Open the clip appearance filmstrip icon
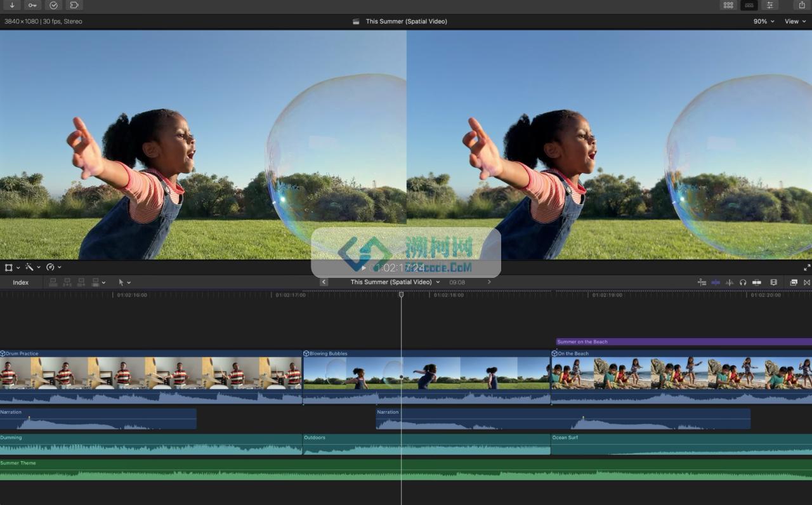 tap(773, 282)
